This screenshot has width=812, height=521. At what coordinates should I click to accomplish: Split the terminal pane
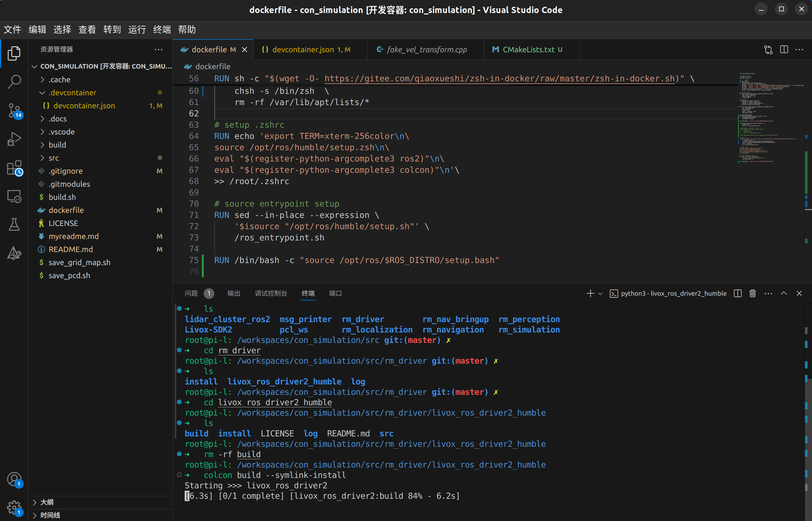[x=738, y=293]
